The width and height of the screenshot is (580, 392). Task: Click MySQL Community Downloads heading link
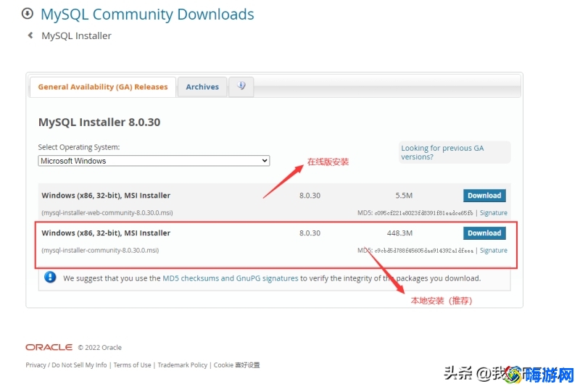[x=147, y=14]
